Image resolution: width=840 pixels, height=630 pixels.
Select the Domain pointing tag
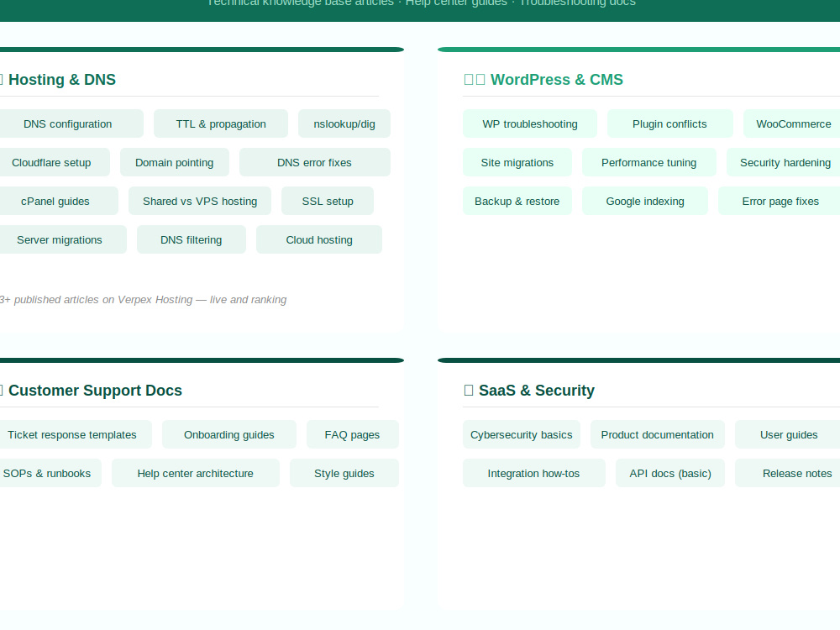tap(174, 162)
